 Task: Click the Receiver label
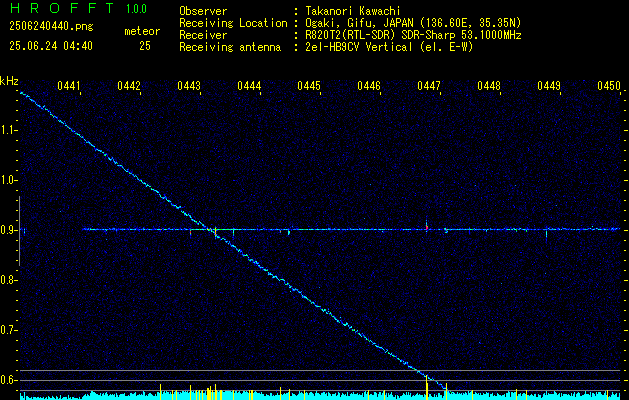pyautogui.click(x=203, y=35)
